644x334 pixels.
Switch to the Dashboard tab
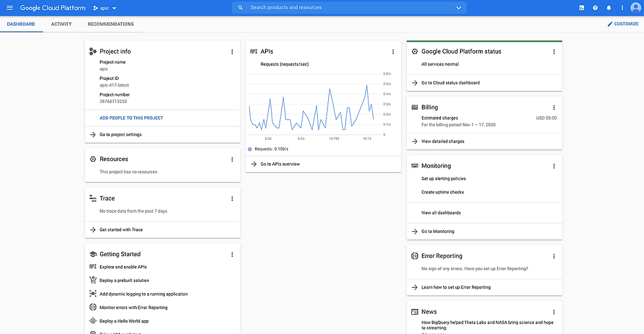[21, 24]
